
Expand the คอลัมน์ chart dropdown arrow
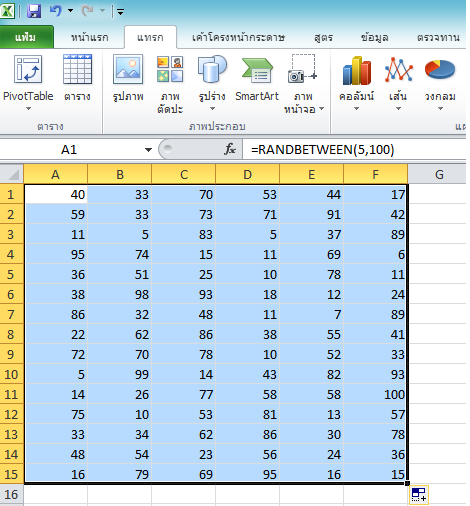(x=356, y=108)
